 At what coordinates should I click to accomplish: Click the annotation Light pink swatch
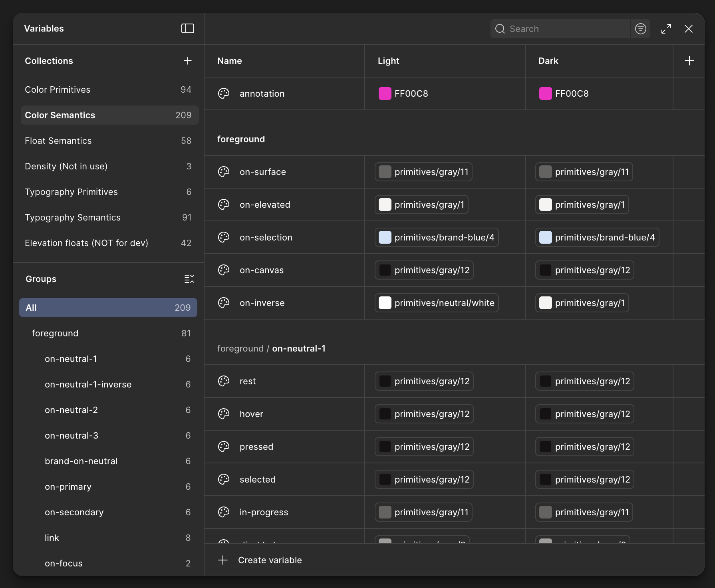coord(385,93)
